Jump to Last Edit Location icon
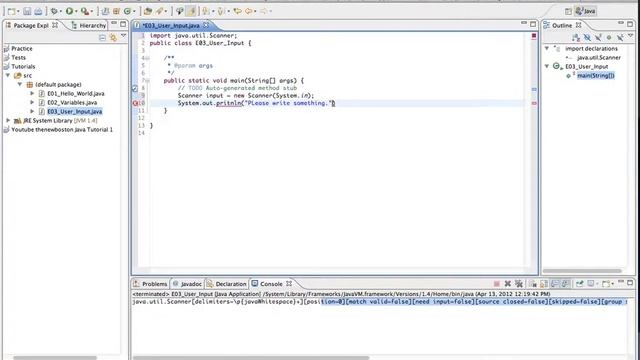 click(x=237, y=11)
